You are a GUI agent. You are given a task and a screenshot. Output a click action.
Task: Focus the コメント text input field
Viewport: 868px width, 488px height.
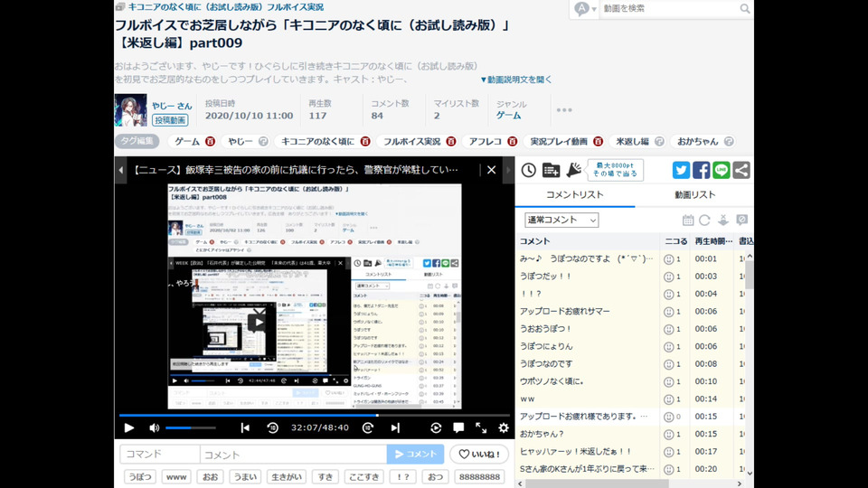tap(293, 455)
